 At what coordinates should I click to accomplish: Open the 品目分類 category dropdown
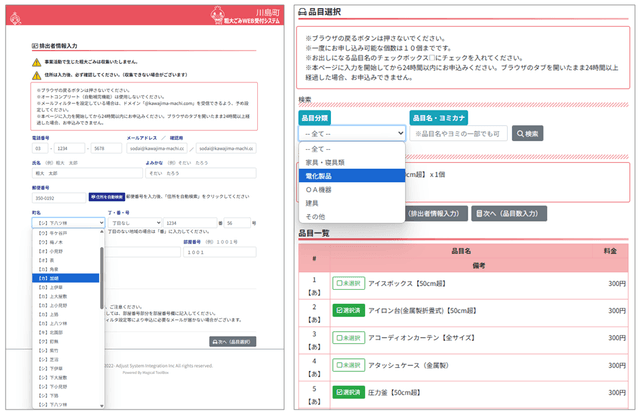(352, 134)
